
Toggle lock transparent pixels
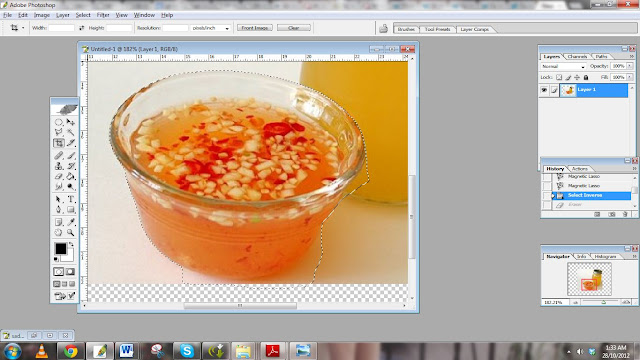point(559,77)
